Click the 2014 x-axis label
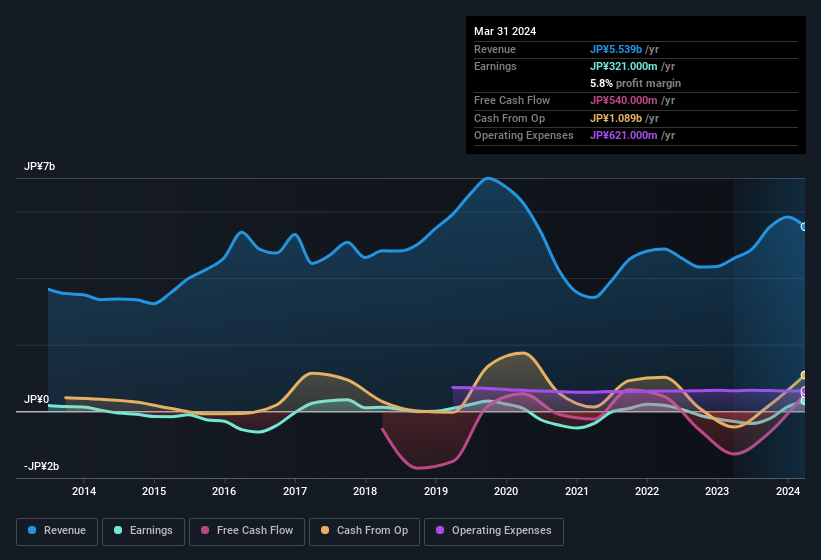Image resolution: width=821 pixels, height=560 pixels. (x=84, y=491)
